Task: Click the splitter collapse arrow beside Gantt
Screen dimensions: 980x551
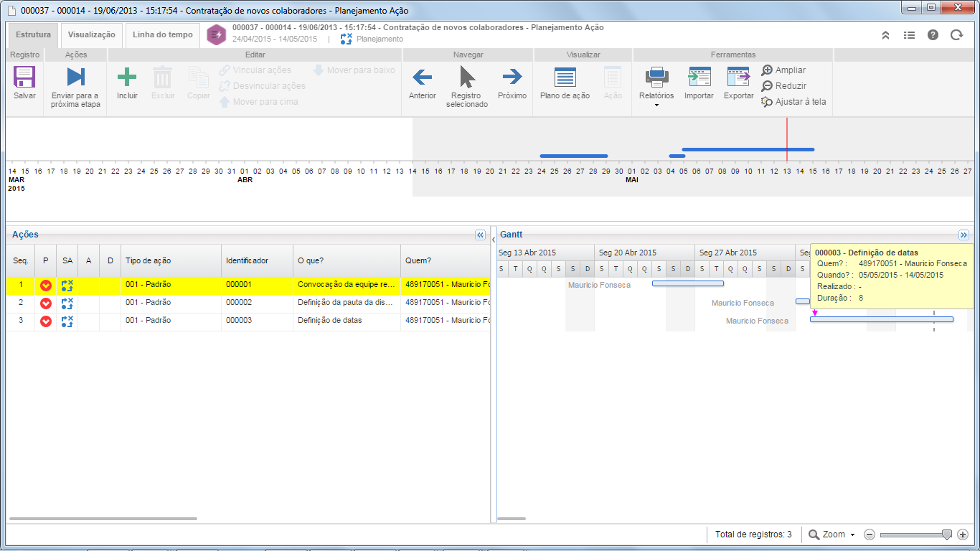Action: [494, 239]
